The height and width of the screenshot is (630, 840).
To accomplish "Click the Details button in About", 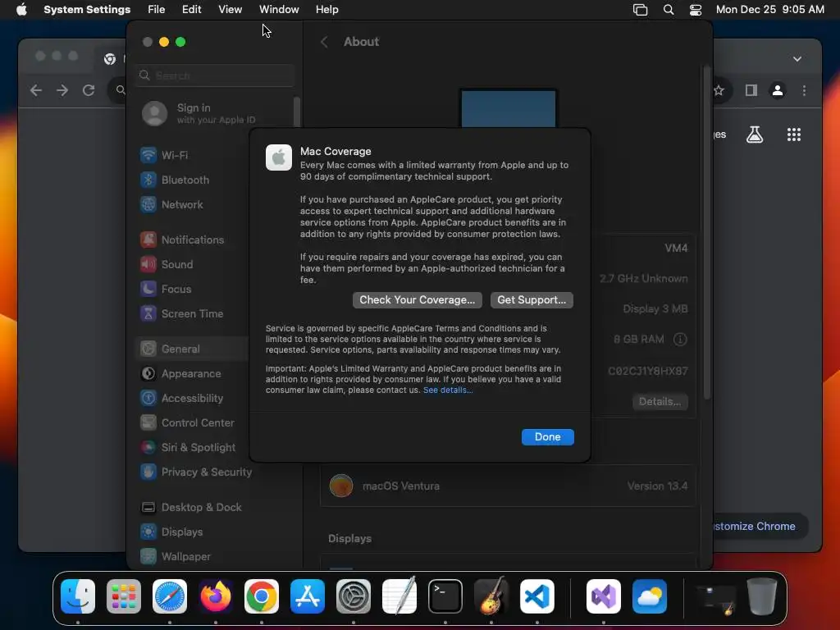I will coord(660,402).
